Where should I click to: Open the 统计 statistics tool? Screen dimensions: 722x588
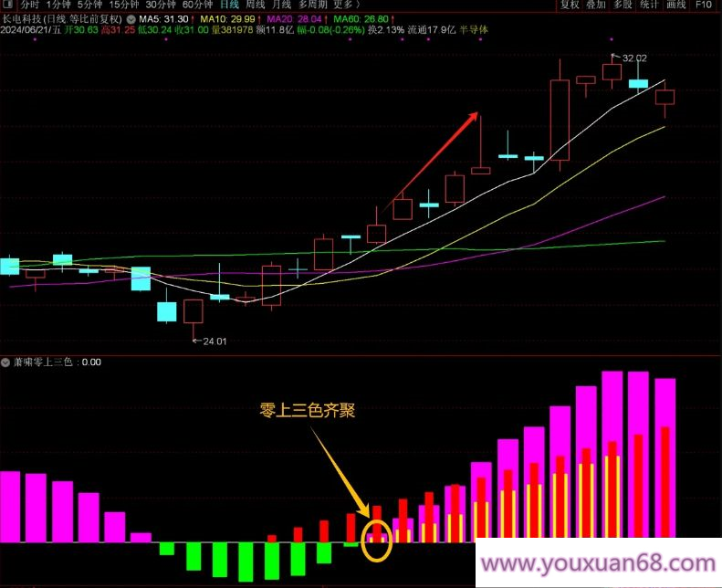649,5
